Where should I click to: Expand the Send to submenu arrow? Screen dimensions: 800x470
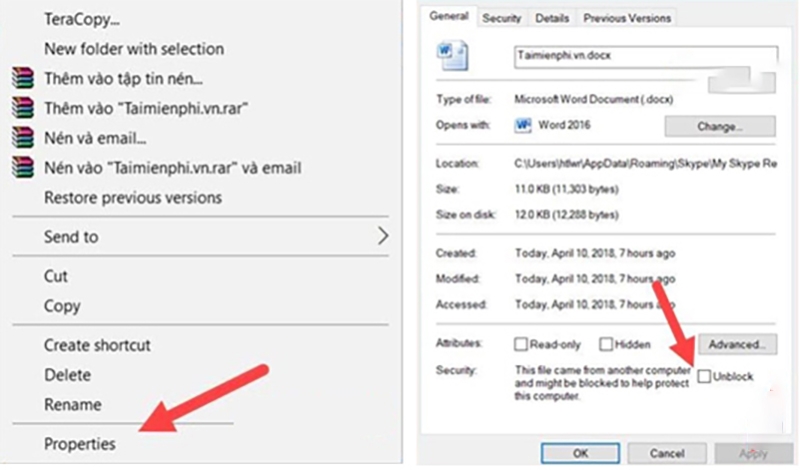tap(383, 237)
